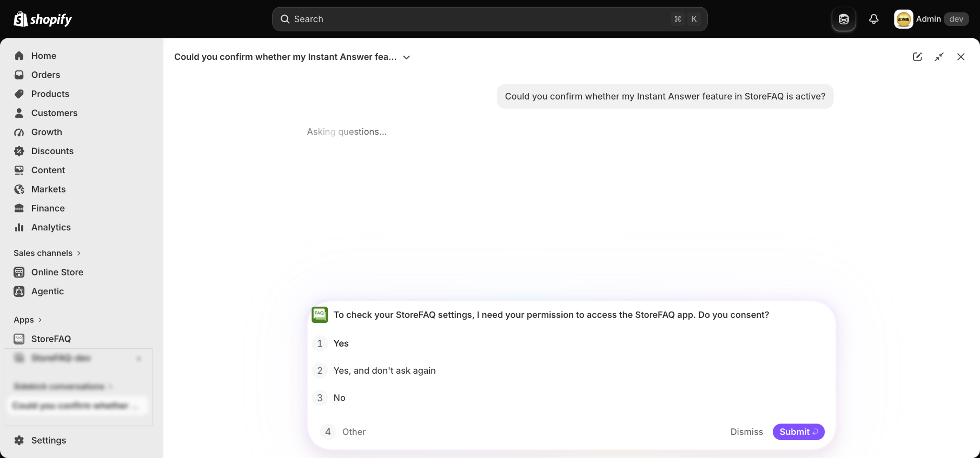Click the search magnifier icon
This screenshot has width=980, height=458.
285,19
